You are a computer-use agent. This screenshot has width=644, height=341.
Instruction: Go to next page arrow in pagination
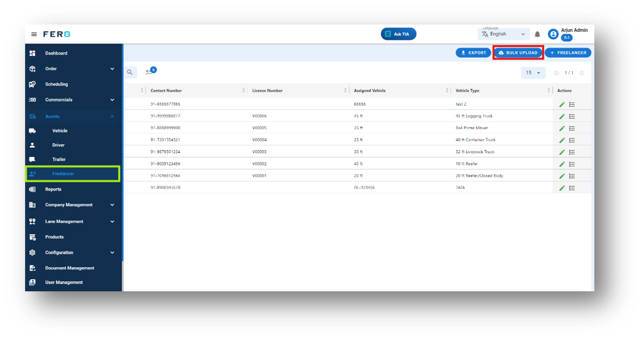tap(582, 73)
